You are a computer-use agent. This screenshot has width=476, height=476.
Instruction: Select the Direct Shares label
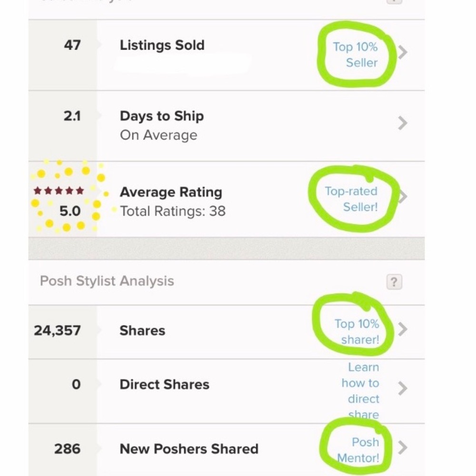point(164,385)
